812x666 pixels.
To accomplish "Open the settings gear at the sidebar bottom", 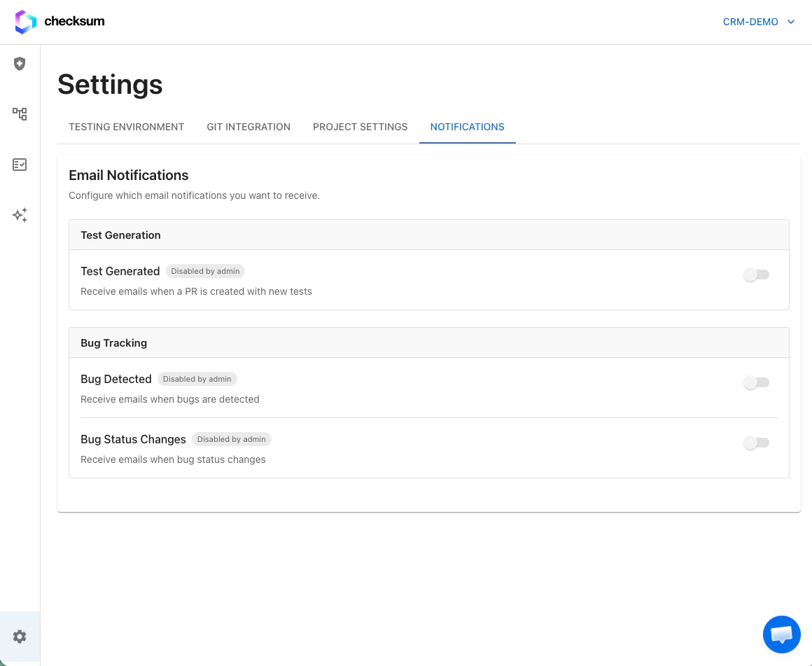I will pos(20,636).
